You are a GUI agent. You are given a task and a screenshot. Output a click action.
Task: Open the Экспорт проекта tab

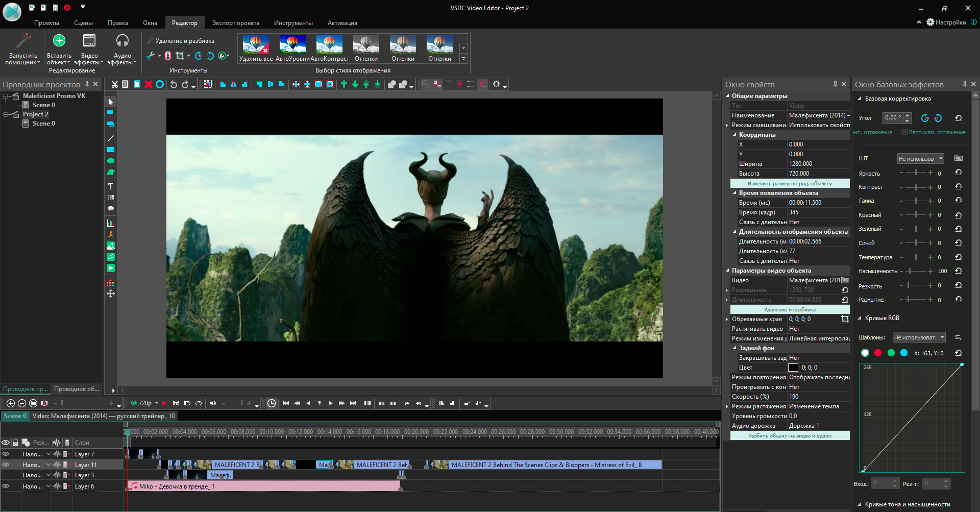pyautogui.click(x=235, y=23)
